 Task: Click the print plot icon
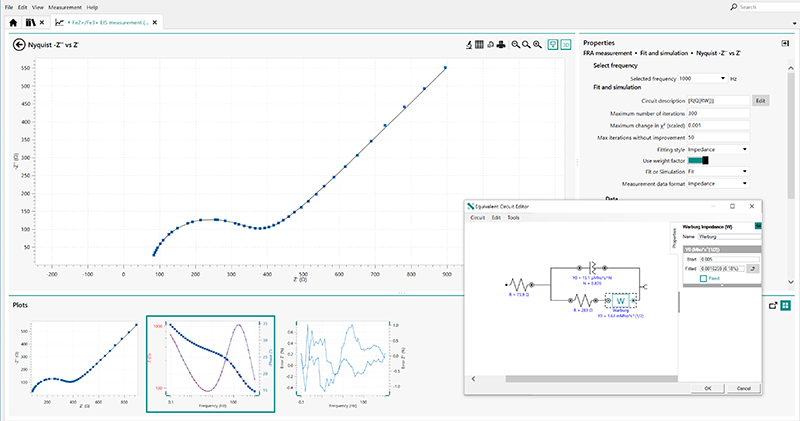501,45
